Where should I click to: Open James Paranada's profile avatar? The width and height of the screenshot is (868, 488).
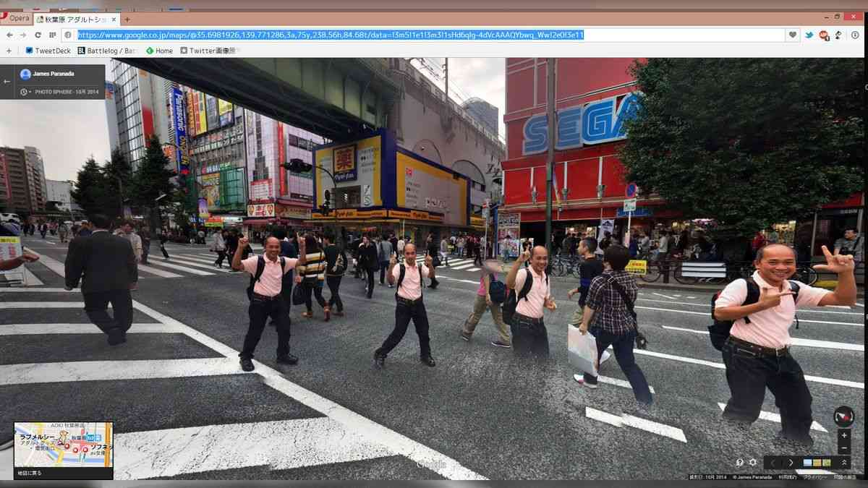[x=25, y=74]
